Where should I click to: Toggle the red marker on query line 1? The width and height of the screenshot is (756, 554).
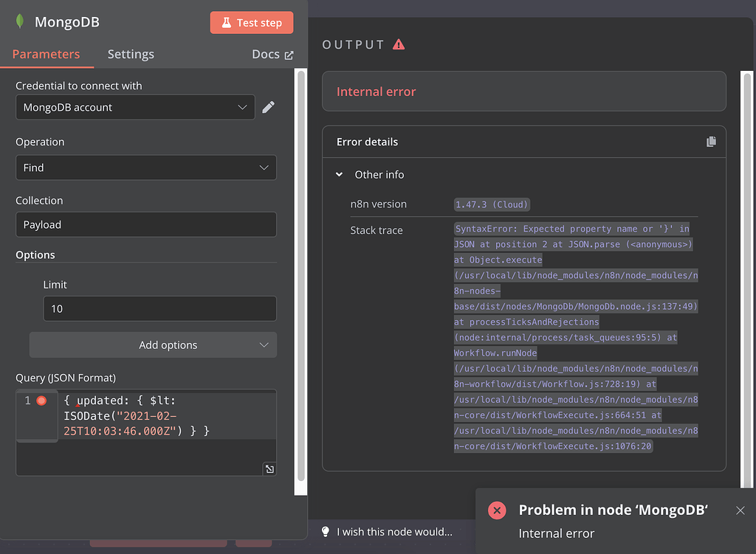(42, 399)
